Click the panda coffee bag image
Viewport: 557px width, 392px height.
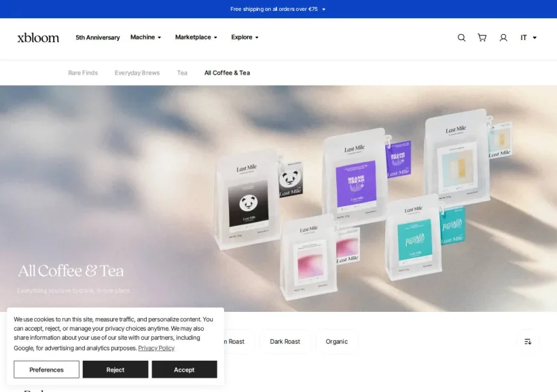click(x=246, y=201)
